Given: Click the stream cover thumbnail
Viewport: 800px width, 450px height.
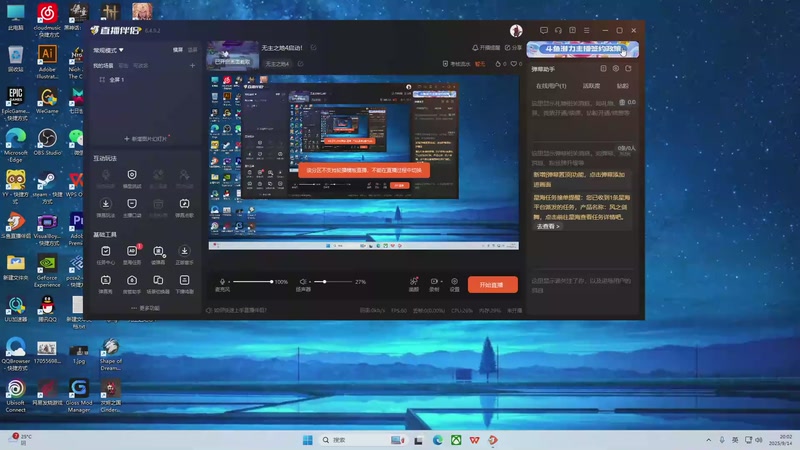Looking at the screenshot, I should click(x=233, y=55).
